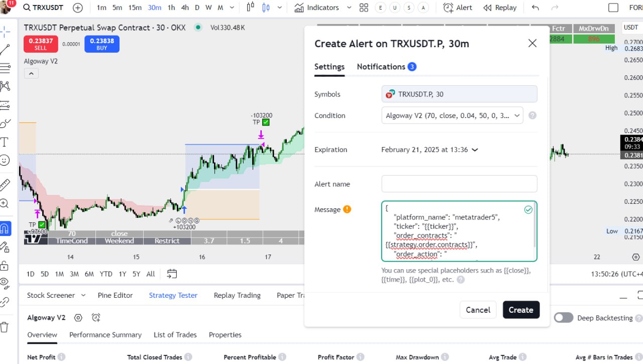Click the A quick-access circle button
Screen dimensions: 643x364
coord(424,8)
